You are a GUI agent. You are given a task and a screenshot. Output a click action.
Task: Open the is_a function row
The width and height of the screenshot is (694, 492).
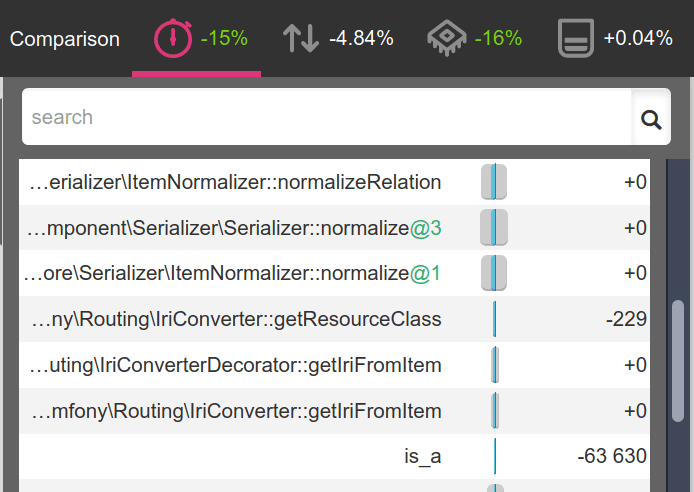pos(422,456)
